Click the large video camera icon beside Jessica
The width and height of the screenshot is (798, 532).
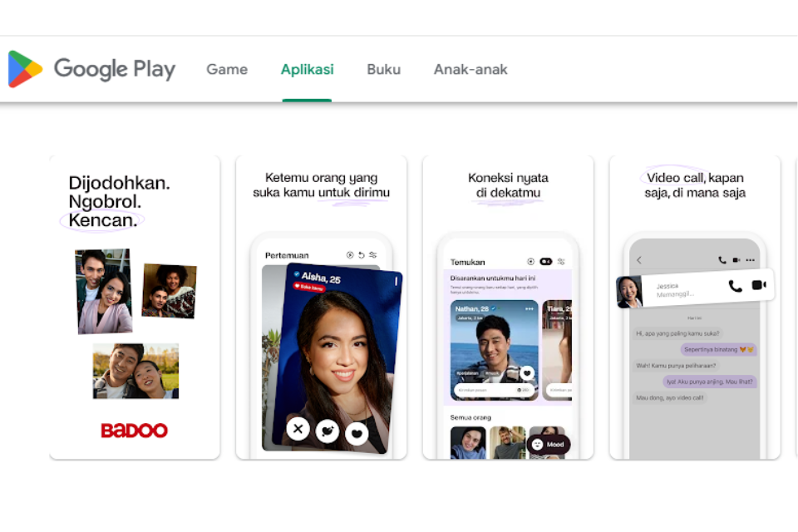(x=759, y=285)
